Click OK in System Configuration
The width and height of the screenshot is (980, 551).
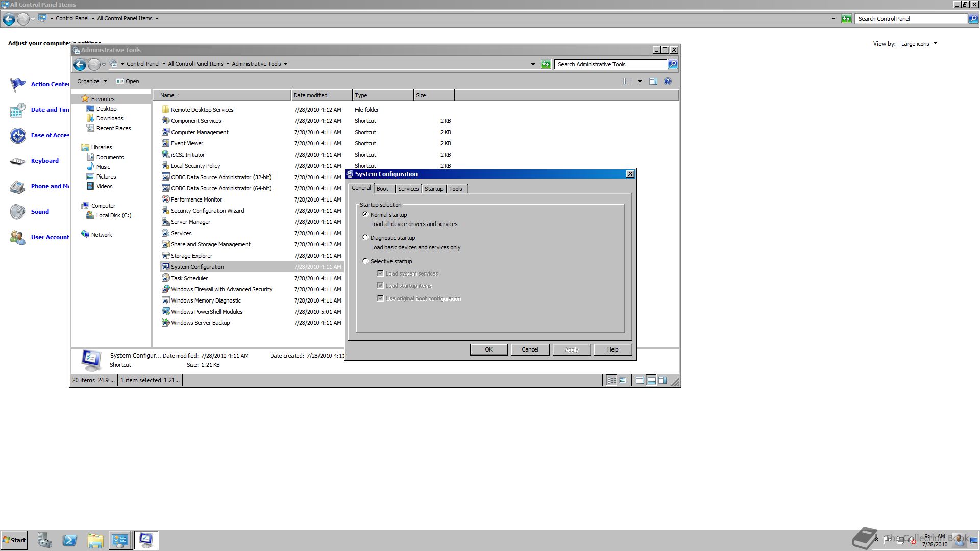coord(489,350)
